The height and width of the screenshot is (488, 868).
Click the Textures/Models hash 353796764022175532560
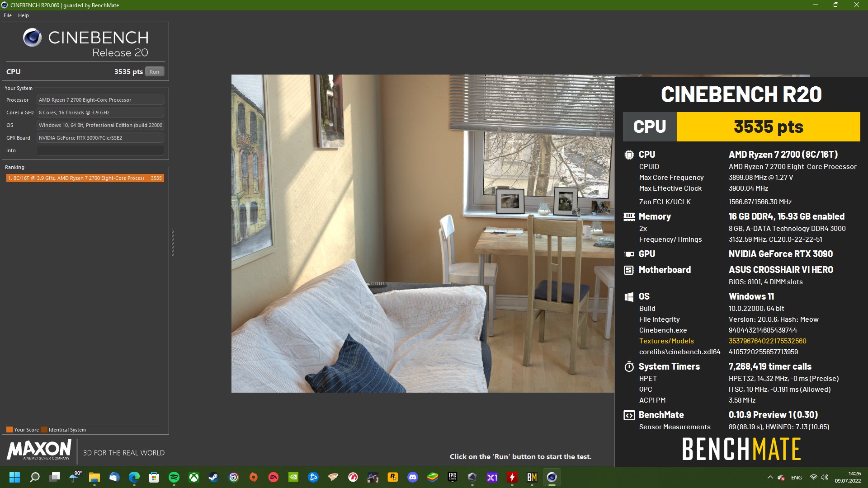coord(767,341)
